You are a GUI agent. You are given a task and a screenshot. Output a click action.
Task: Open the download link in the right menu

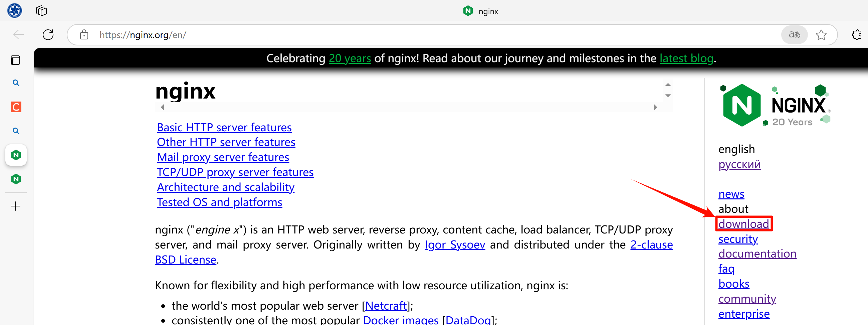pyautogui.click(x=743, y=224)
